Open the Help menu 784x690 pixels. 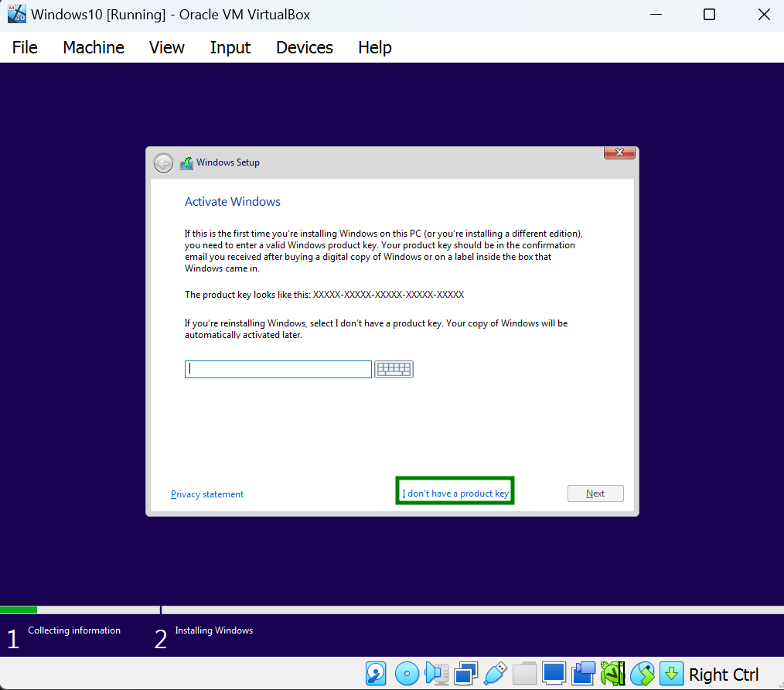(x=375, y=47)
